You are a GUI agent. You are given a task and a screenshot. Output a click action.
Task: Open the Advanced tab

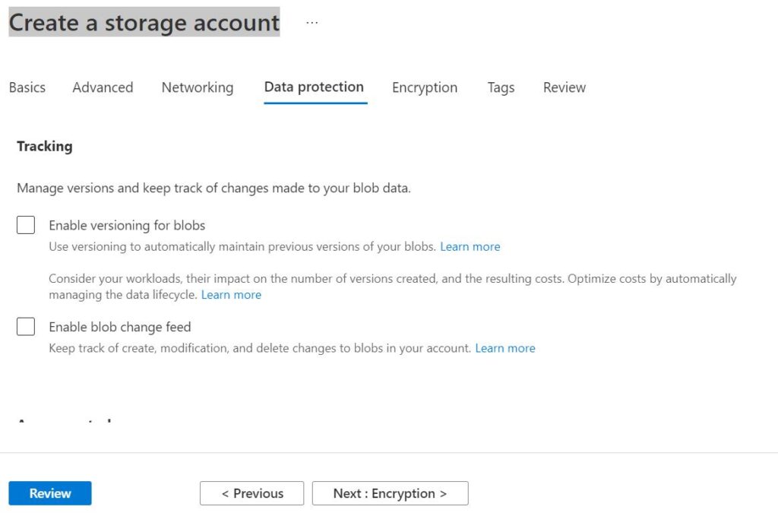click(x=103, y=87)
